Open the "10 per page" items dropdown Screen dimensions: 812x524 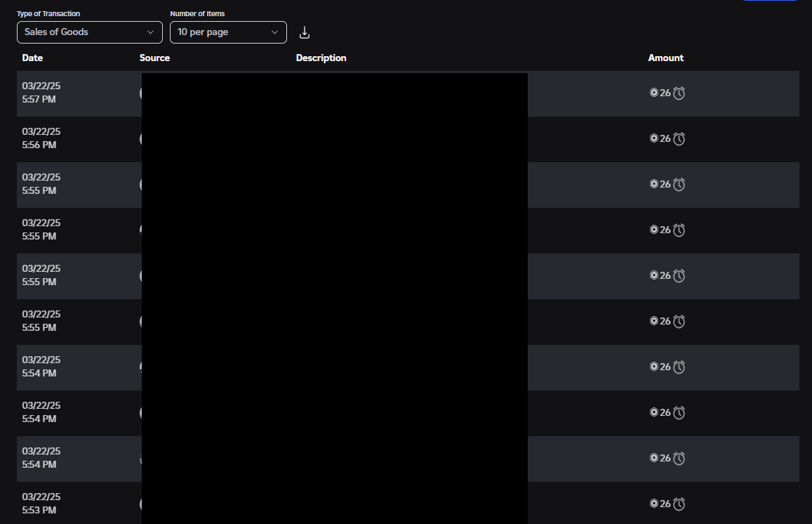tap(227, 32)
